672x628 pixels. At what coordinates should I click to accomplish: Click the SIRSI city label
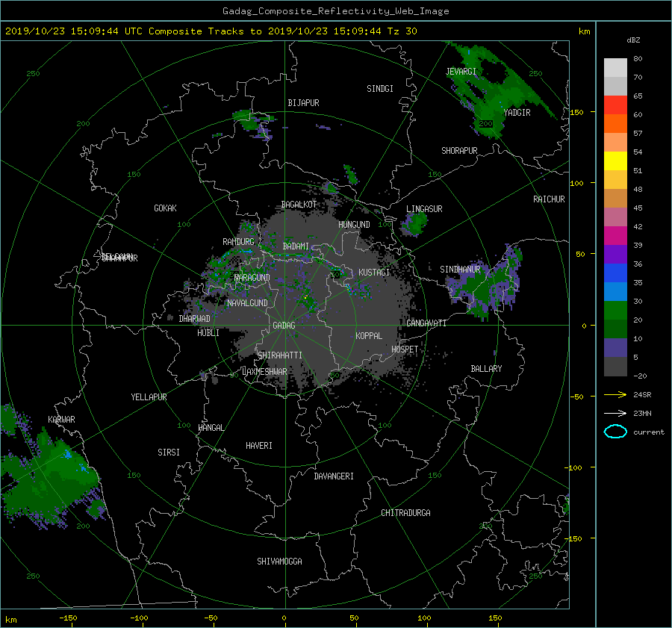(x=169, y=453)
